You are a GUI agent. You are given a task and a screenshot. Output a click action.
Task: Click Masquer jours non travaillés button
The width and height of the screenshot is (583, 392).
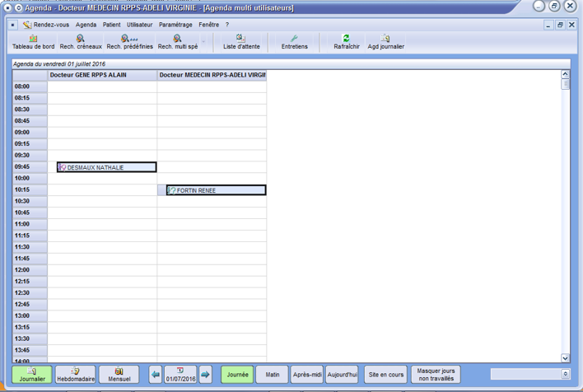pyautogui.click(x=436, y=375)
